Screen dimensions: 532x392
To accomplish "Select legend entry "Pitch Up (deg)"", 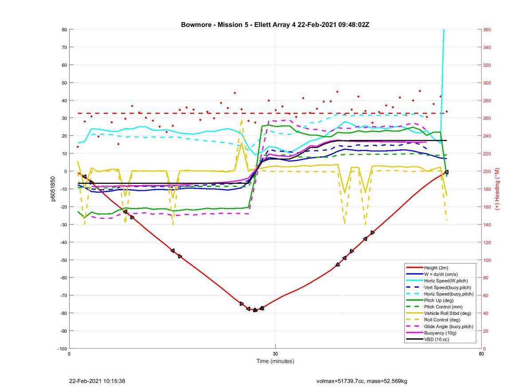I will pos(439,300).
